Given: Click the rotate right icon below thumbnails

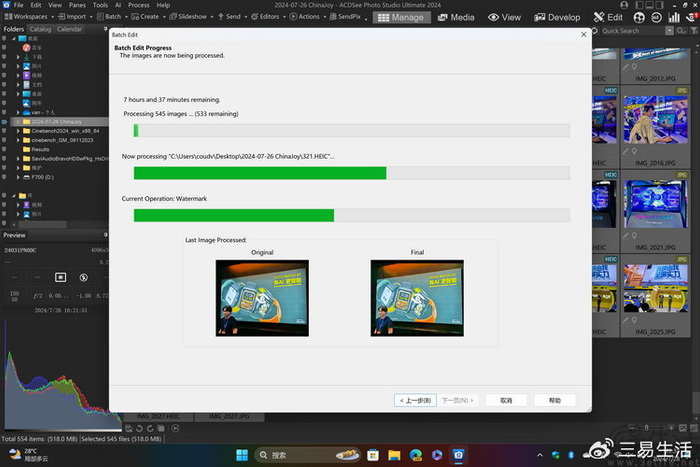Looking at the screenshot, I should point(150,429).
